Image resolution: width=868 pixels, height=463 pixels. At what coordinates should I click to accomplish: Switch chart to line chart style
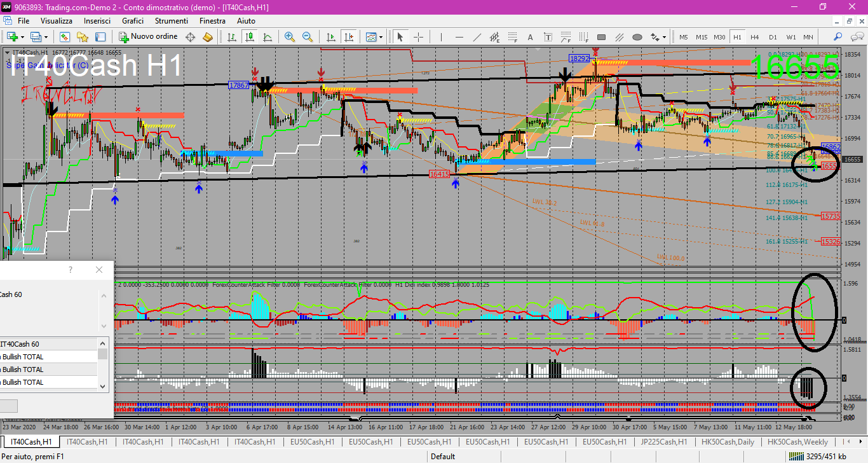tap(268, 37)
